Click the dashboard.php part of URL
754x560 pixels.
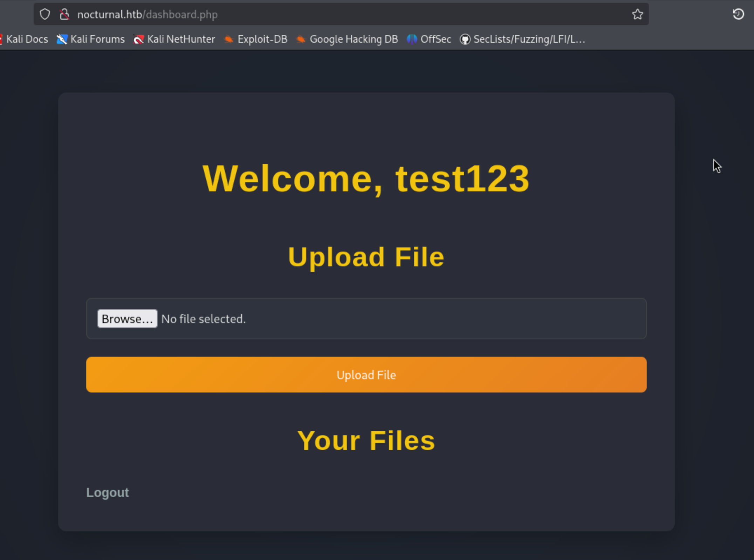182,14
